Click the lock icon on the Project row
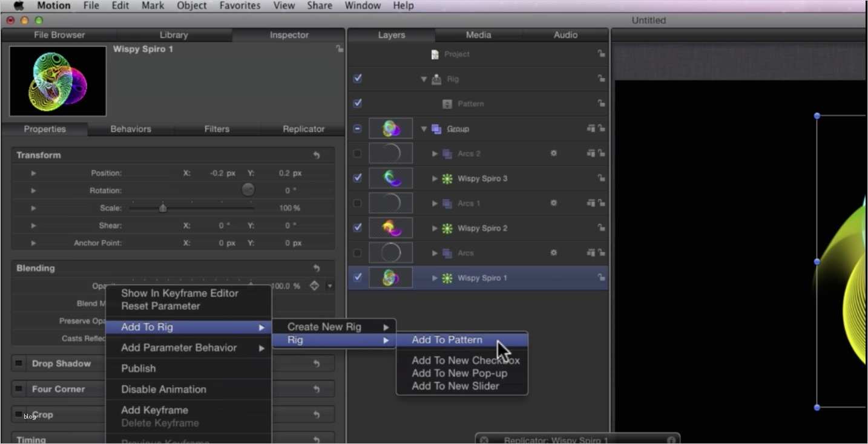 [601, 54]
